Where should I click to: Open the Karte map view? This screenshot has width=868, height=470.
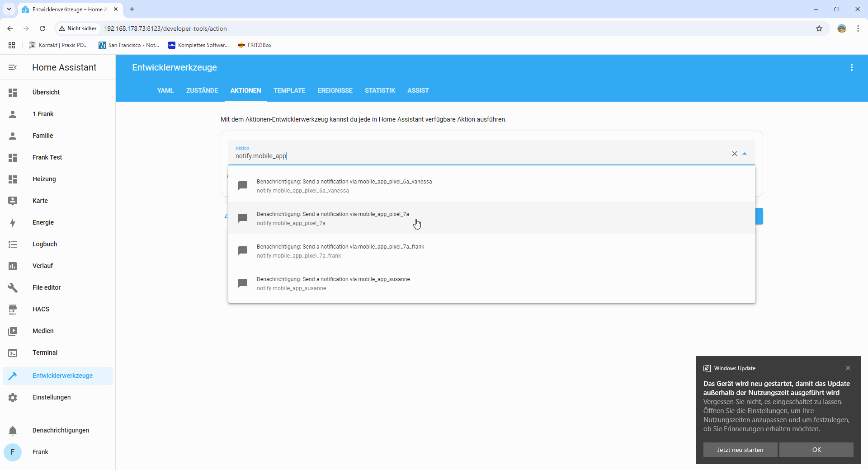(58, 201)
